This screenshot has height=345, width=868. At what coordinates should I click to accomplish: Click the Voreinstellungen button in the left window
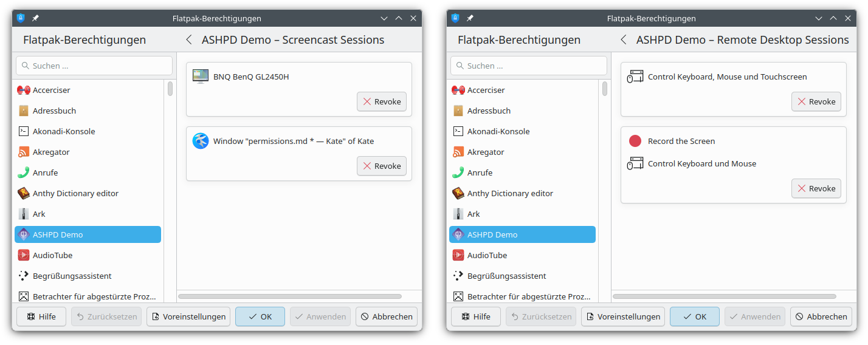[188, 316]
